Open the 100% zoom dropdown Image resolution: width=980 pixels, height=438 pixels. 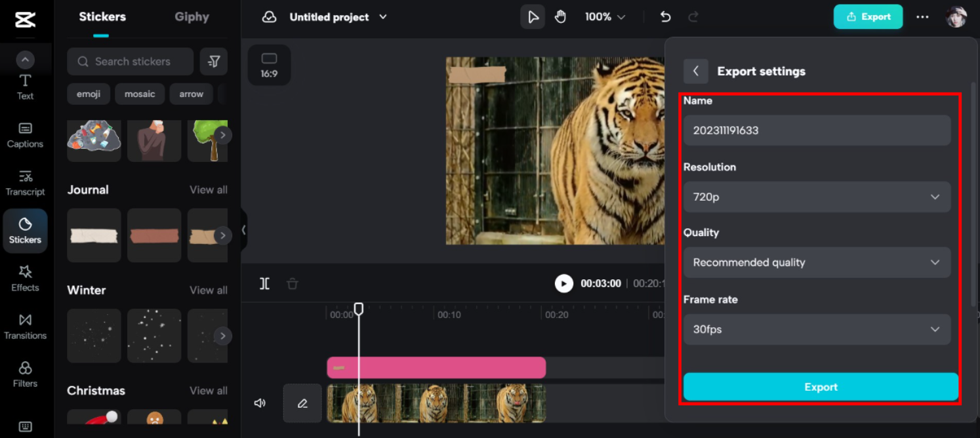pos(605,17)
